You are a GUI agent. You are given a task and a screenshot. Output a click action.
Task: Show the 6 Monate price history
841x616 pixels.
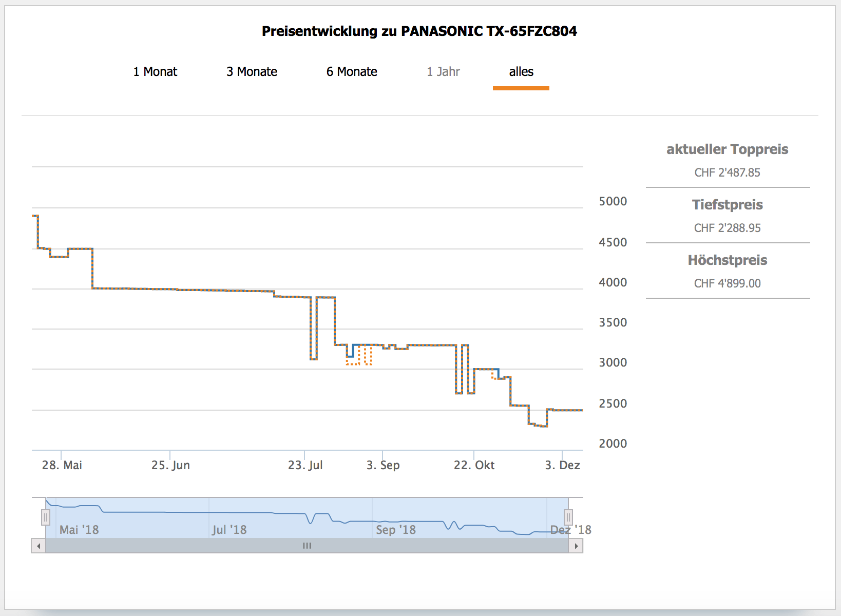tap(352, 72)
